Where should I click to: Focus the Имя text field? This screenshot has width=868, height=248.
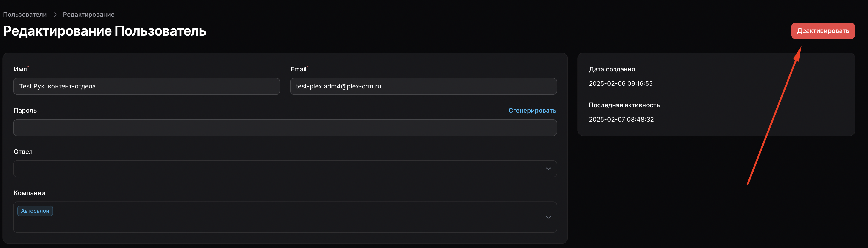tap(146, 86)
